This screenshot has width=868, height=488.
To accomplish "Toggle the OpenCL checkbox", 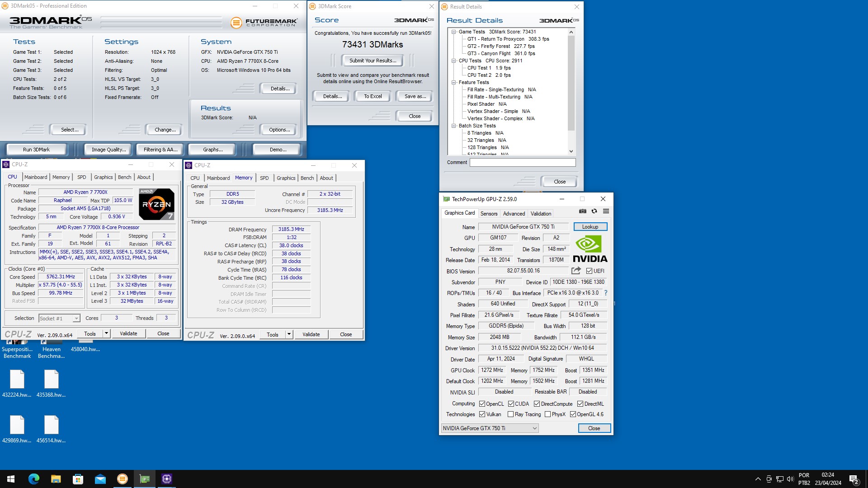I will click(482, 404).
